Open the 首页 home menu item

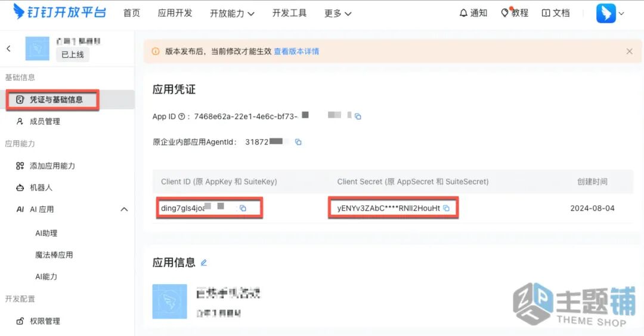click(131, 13)
